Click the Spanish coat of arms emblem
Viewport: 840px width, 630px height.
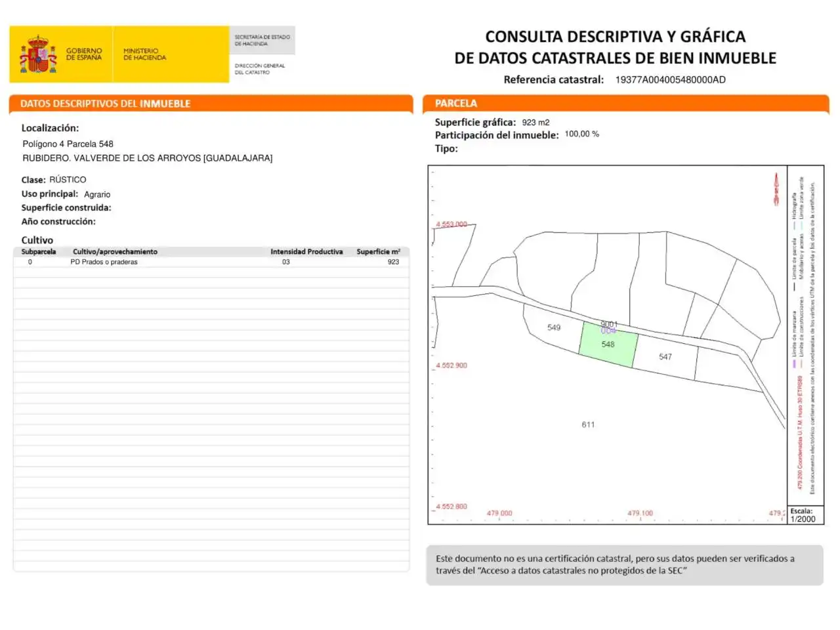point(38,54)
